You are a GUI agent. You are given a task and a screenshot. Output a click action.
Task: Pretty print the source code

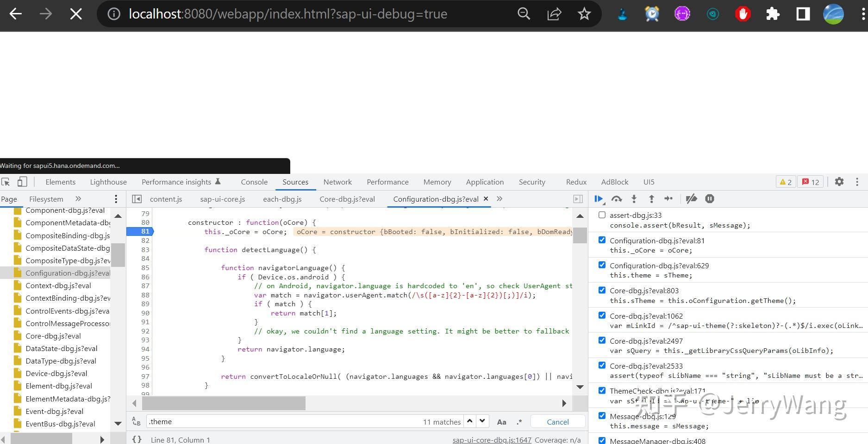(x=137, y=439)
